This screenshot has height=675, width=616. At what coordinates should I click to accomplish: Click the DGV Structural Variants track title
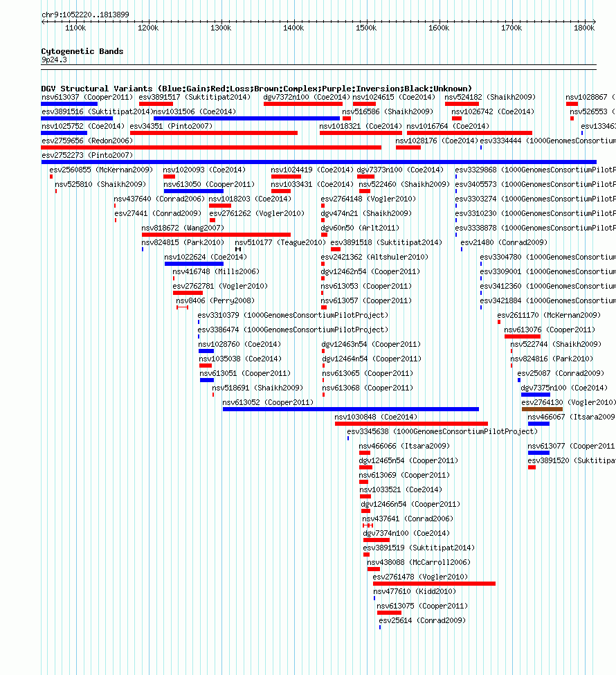tap(257, 89)
